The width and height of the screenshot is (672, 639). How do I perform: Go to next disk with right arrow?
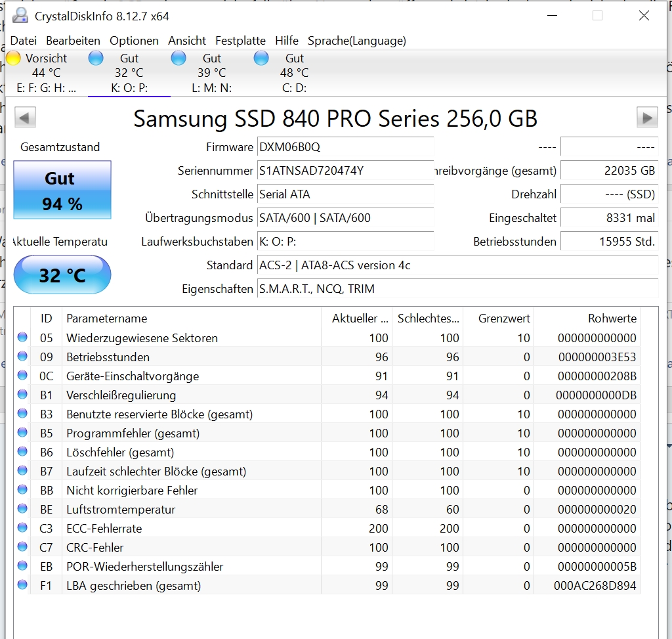point(647,118)
